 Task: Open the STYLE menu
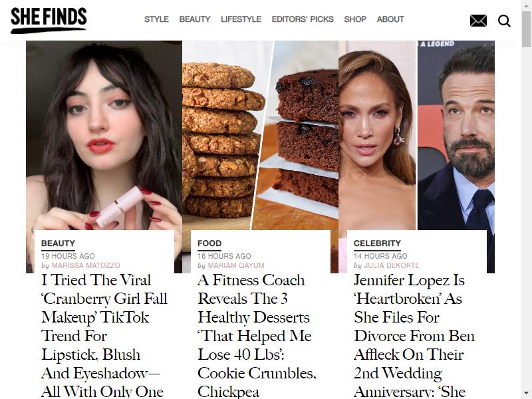[x=156, y=19]
